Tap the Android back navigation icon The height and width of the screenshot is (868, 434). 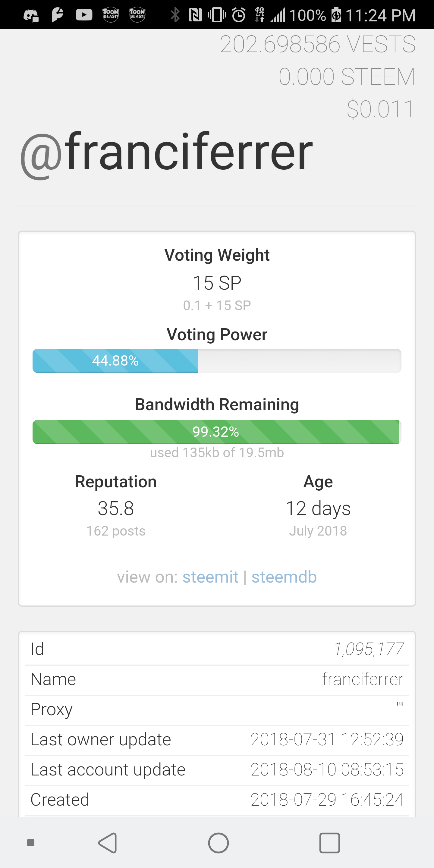(108, 843)
